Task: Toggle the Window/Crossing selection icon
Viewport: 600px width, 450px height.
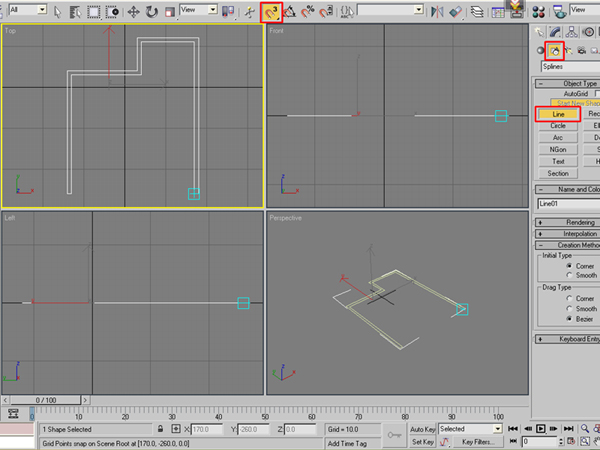Action: tap(112, 12)
